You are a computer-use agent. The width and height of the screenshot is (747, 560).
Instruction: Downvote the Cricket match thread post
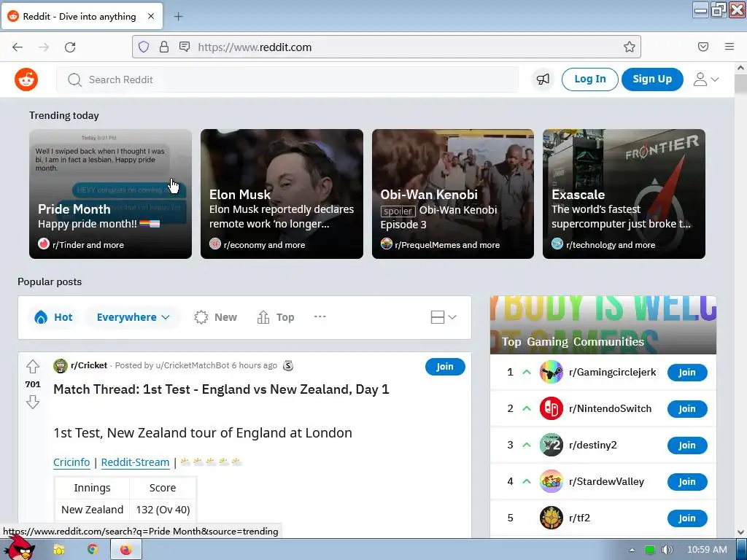click(33, 402)
